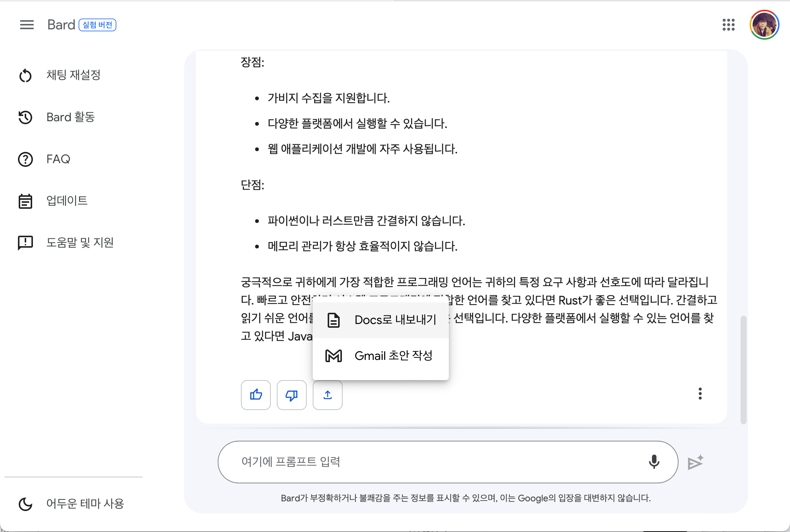This screenshot has width=790, height=532.
Task: Click the send prompt arrow icon
Action: (695, 462)
